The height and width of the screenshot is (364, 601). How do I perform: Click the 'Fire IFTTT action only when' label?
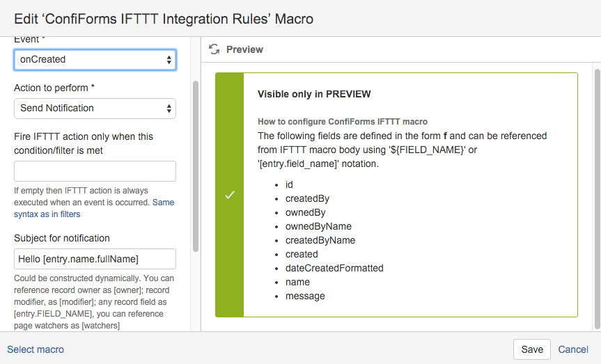[x=84, y=143]
